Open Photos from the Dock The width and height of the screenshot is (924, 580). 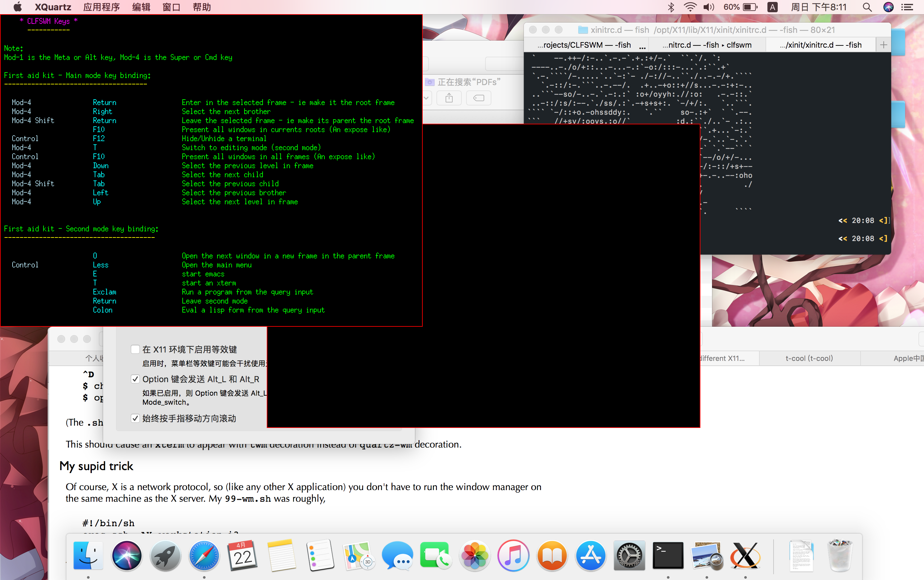tap(475, 555)
